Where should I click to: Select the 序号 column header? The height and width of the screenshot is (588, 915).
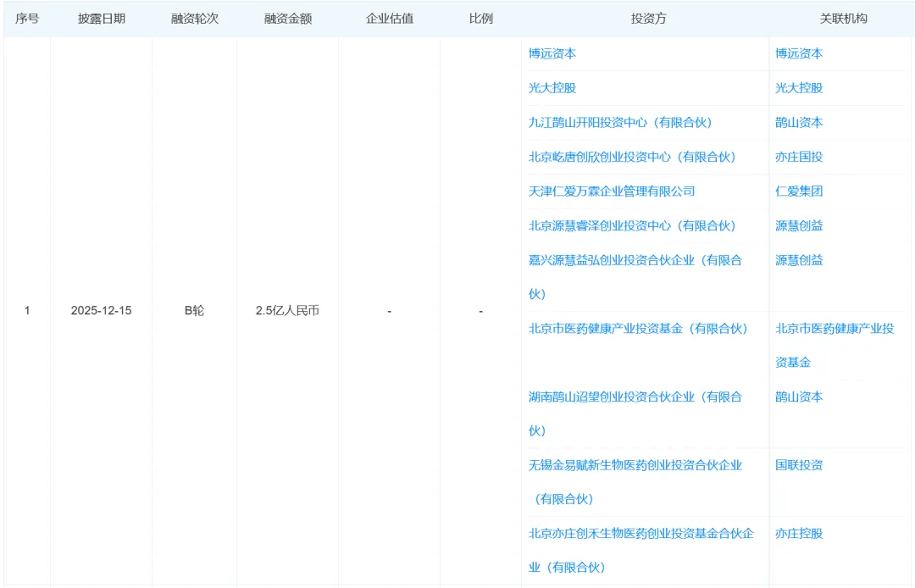(x=27, y=19)
